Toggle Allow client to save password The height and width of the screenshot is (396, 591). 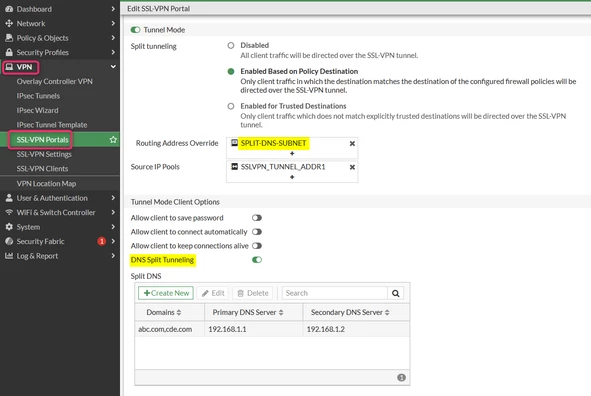click(x=257, y=218)
